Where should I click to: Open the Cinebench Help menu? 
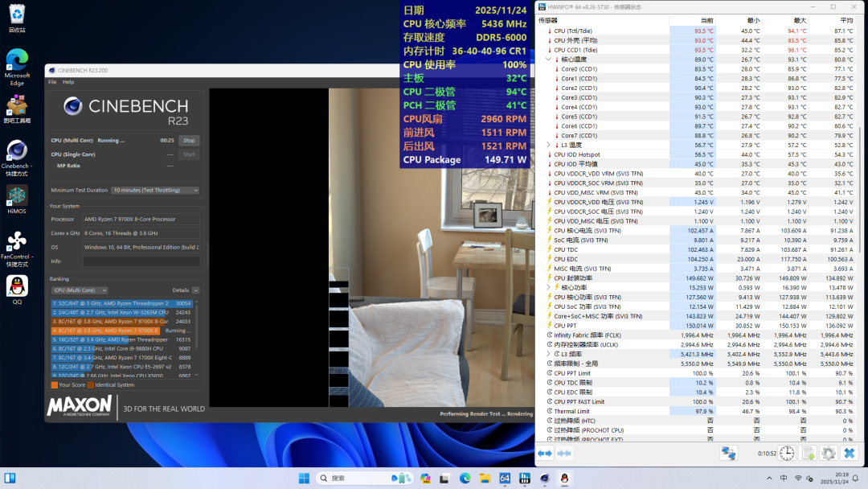click(68, 82)
